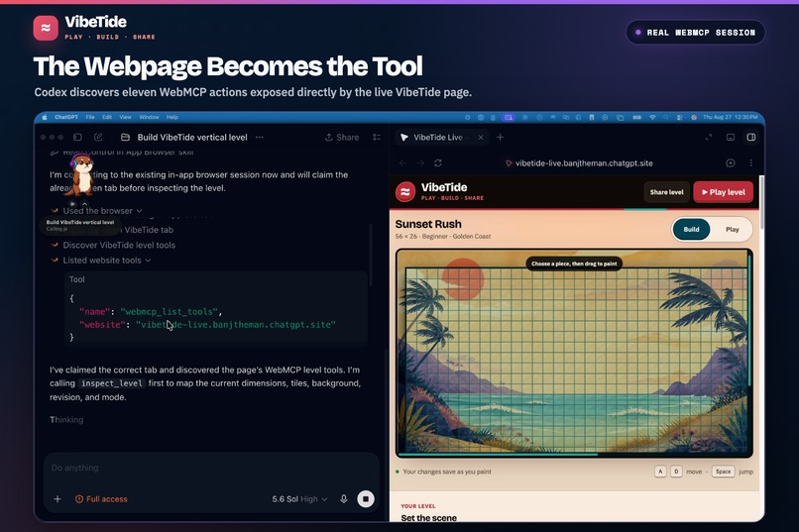Viewport: 799px width, 532px height.
Task: Click the otter mascot avatar
Action: pyautogui.click(x=81, y=175)
